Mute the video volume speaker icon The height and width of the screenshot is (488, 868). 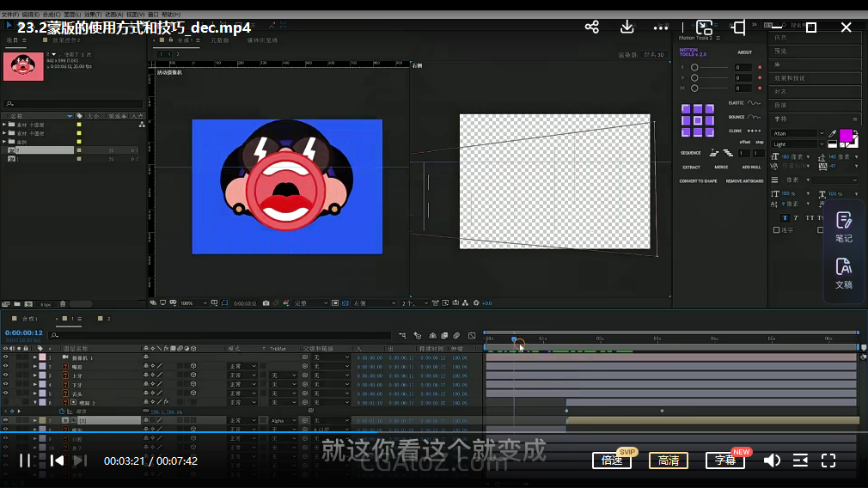tap(772, 461)
